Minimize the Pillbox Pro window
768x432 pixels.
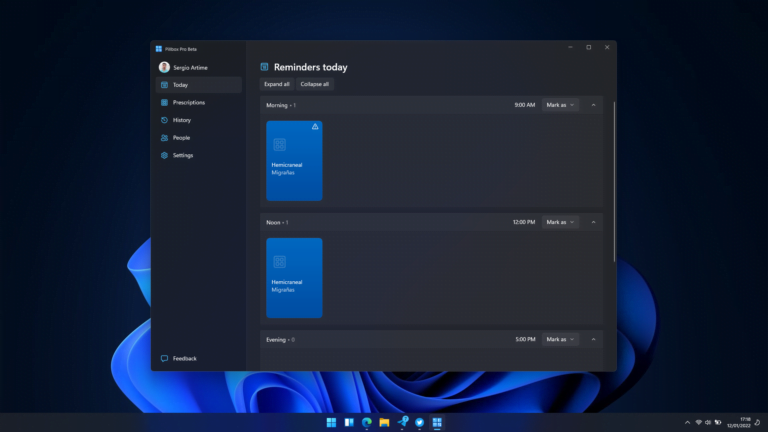click(x=570, y=48)
